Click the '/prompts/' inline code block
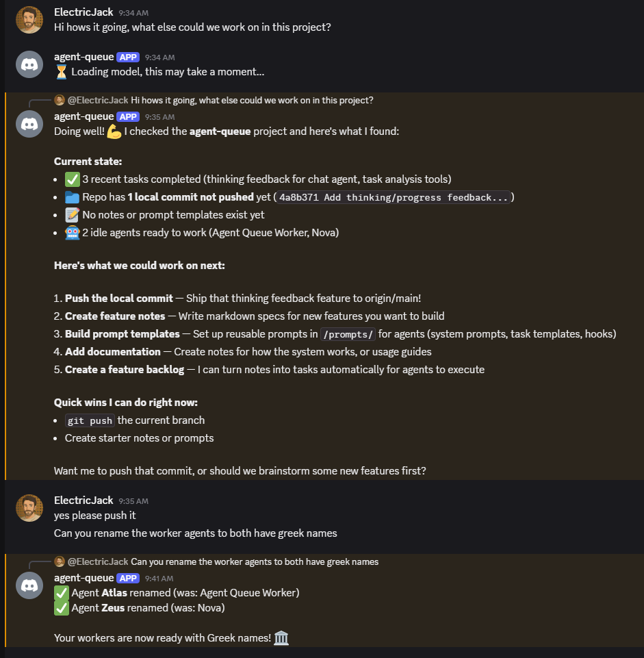This screenshot has width=644, height=658. [x=348, y=333]
